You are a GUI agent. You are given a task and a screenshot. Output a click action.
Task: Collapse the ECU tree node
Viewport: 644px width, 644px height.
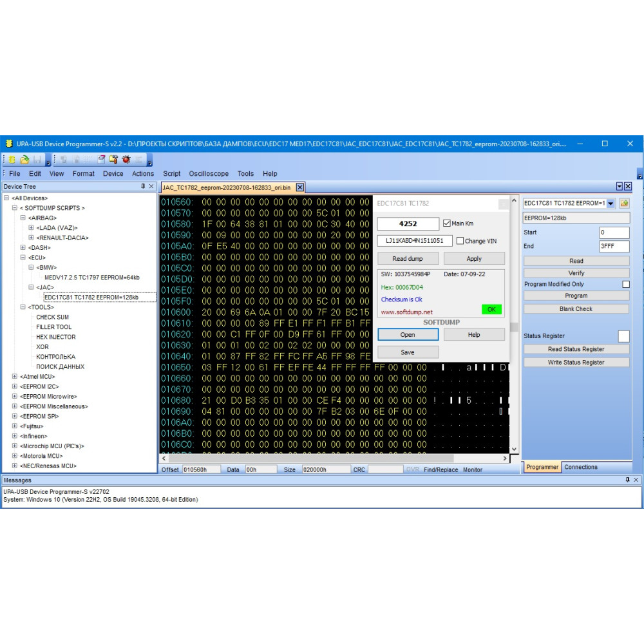23,257
